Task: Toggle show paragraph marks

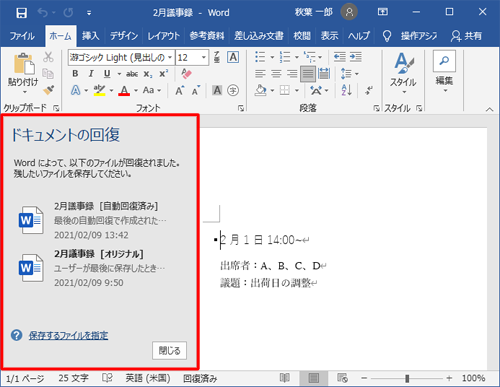Action: 369,90
